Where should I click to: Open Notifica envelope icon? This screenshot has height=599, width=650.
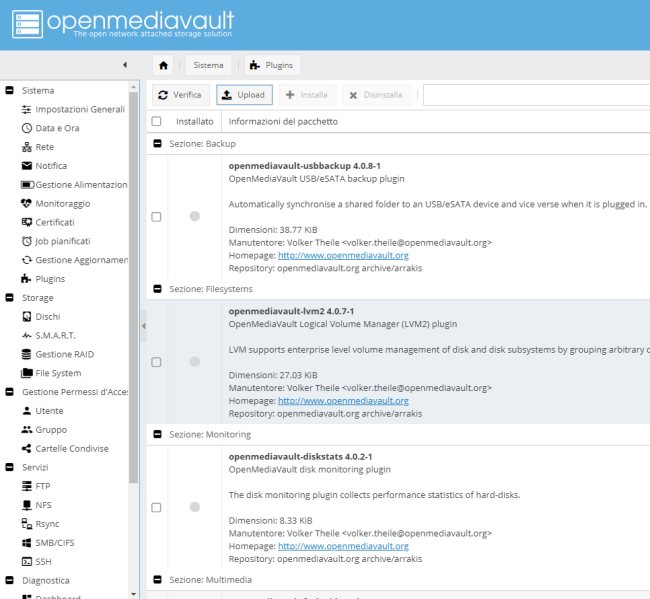pos(27,166)
